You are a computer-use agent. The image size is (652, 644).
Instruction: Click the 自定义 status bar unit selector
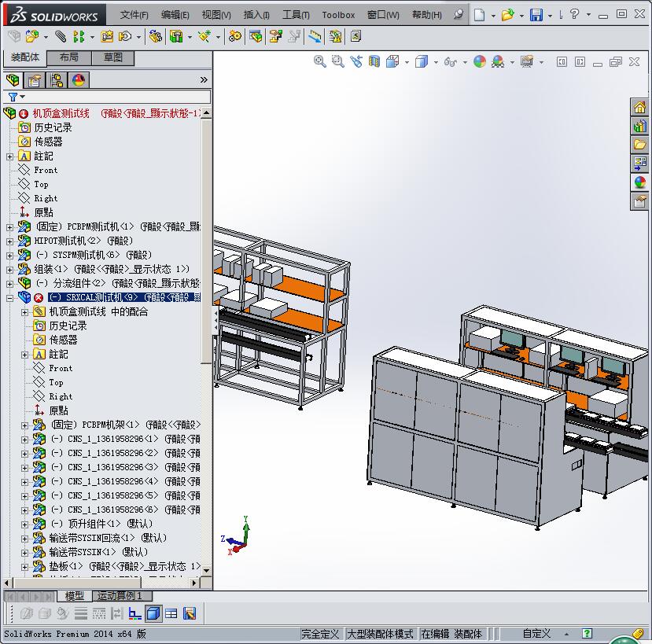point(536,634)
